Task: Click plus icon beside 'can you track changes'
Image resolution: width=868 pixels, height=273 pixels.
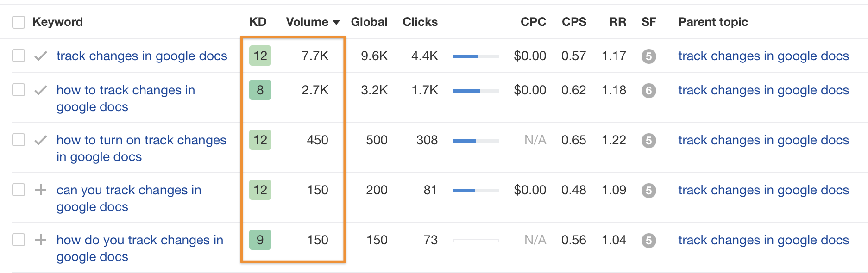Action: 41,190
